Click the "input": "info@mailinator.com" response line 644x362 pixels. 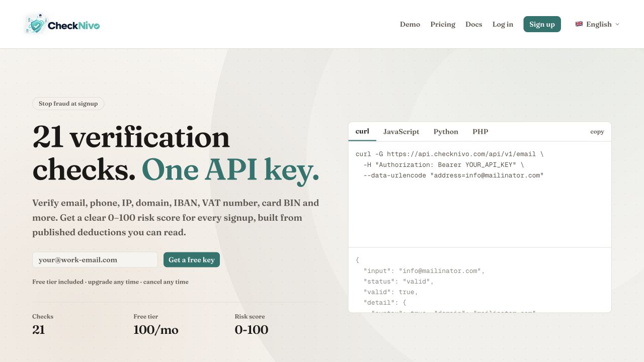424,271
